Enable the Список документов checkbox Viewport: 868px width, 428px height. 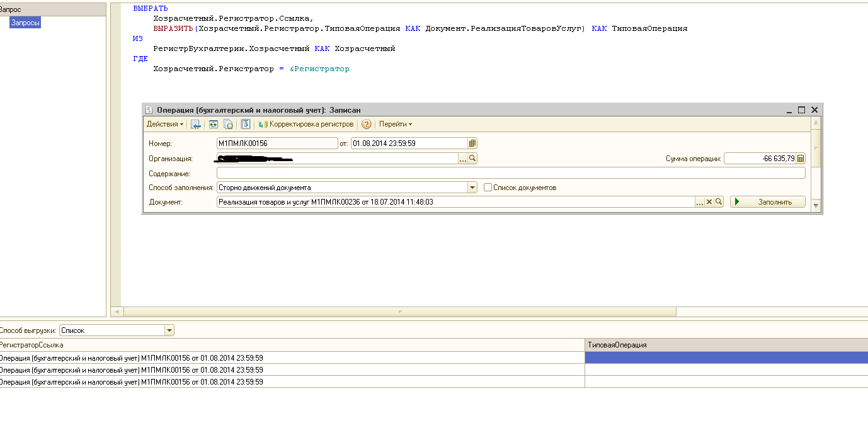pos(488,188)
